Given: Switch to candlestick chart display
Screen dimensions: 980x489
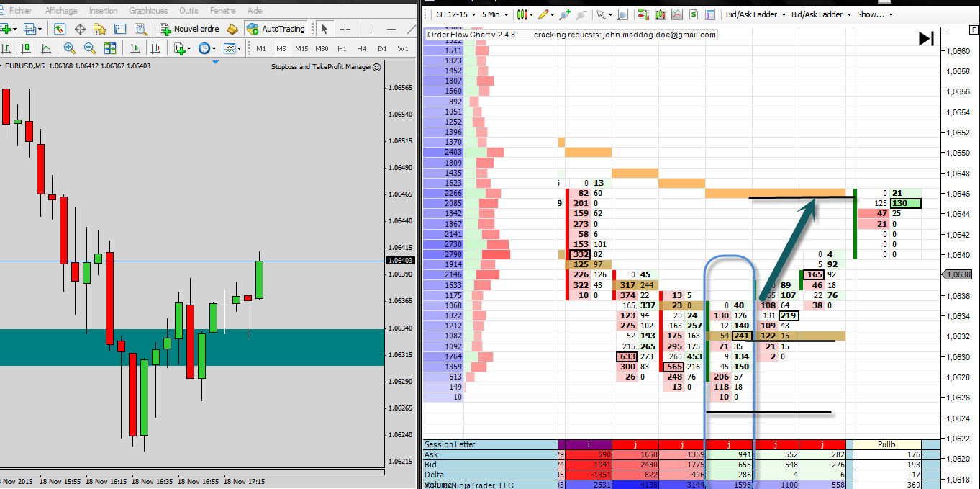Looking at the screenshot, I should pos(26,48).
